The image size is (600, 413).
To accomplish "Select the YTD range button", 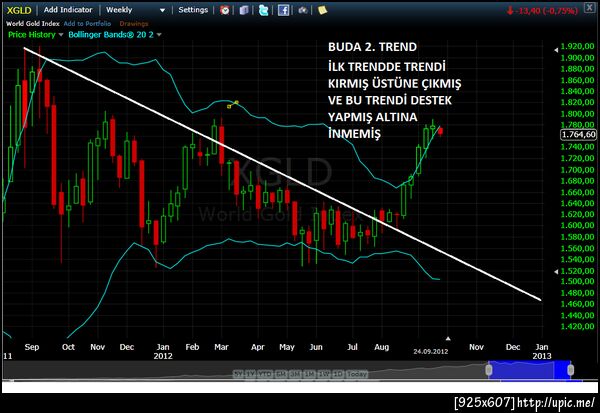I will click(264, 374).
